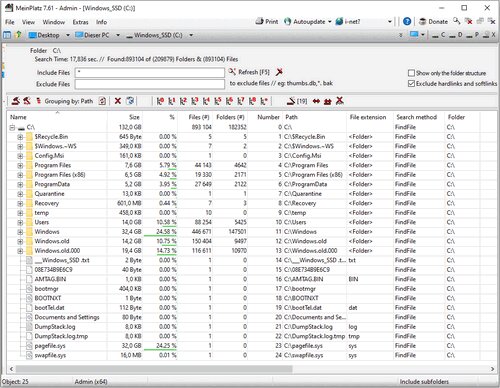
Task: Open the Autoupdate dropdown arrow
Action: click(330, 22)
